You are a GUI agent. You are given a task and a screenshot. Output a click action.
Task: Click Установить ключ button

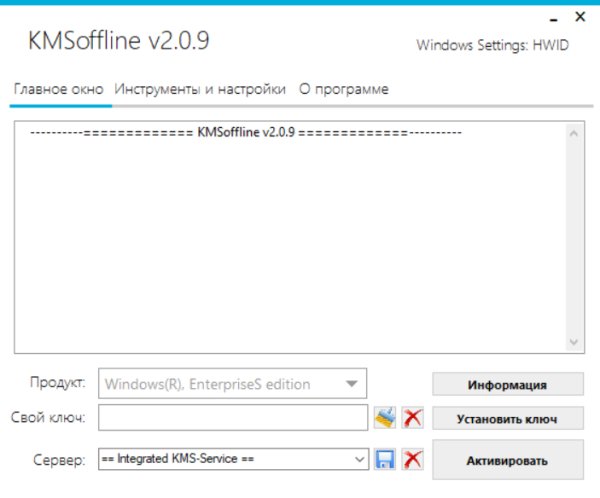point(508,418)
